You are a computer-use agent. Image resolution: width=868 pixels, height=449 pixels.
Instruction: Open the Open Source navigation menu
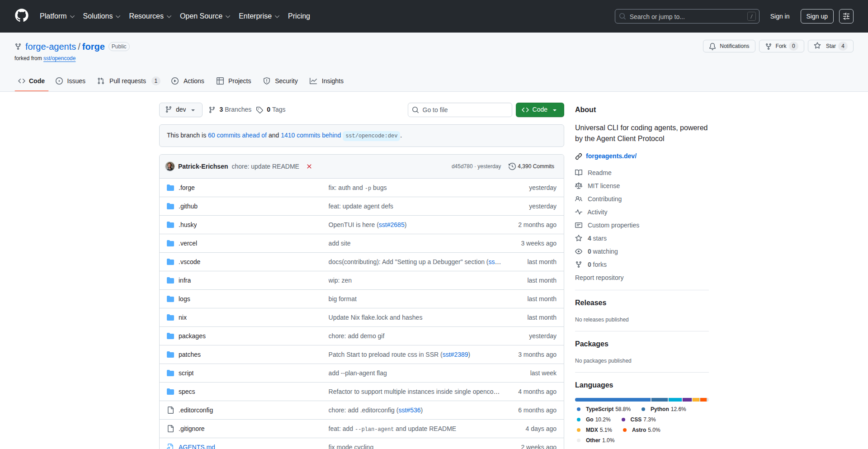[x=205, y=16]
